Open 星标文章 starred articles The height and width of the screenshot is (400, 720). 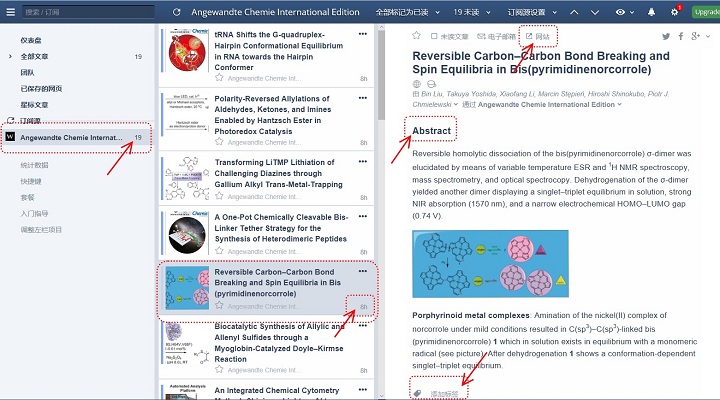click(x=34, y=105)
